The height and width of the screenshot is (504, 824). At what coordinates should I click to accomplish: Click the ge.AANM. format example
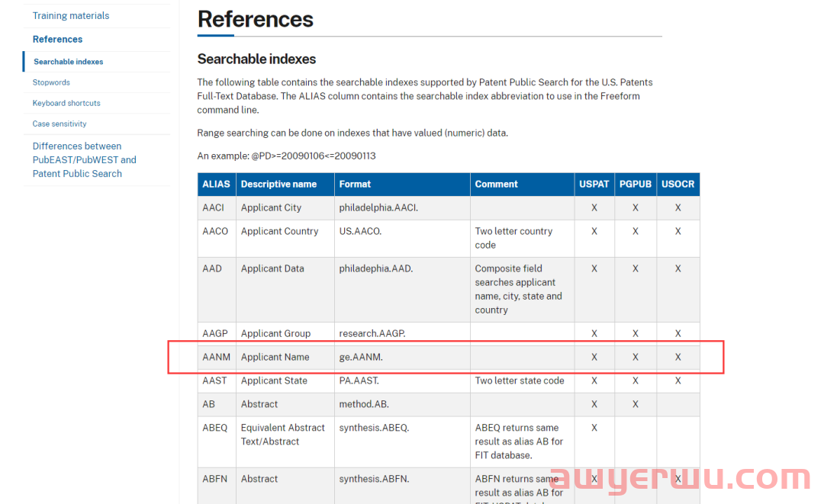361,357
